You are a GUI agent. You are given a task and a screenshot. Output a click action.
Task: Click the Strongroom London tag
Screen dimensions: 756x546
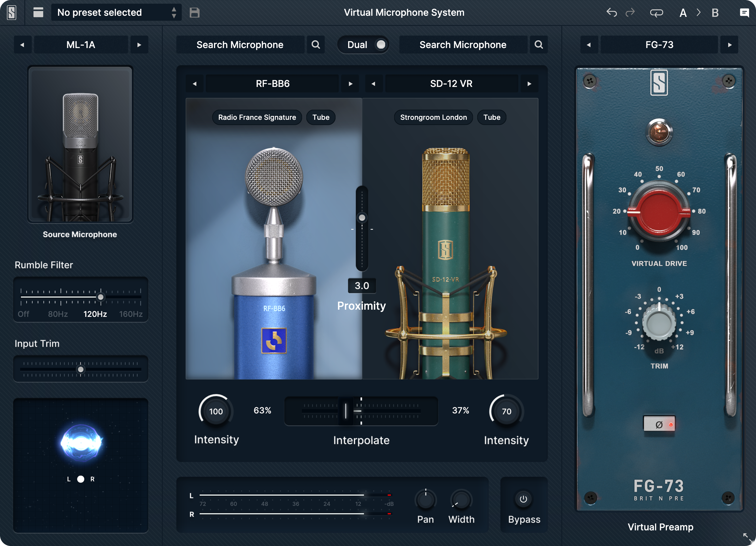click(x=433, y=117)
